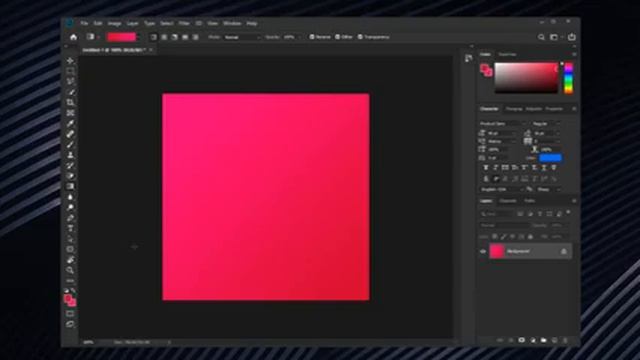The width and height of the screenshot is (640, 360).
Task: Choose the Angle Gradient style button
Action: 175,37
